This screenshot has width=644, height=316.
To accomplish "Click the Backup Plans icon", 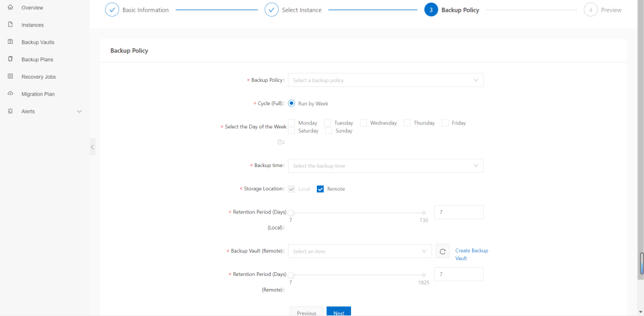I will point(11,59).
